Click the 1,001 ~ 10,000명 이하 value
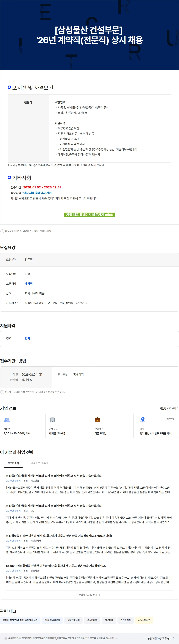 point(17,433)
